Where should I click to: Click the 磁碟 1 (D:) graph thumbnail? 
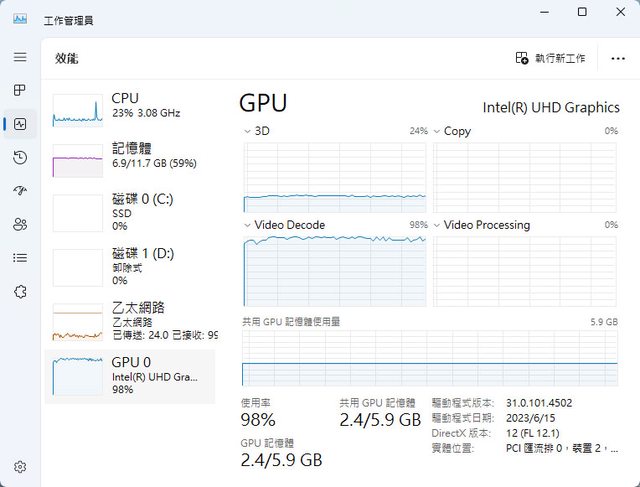78,268
